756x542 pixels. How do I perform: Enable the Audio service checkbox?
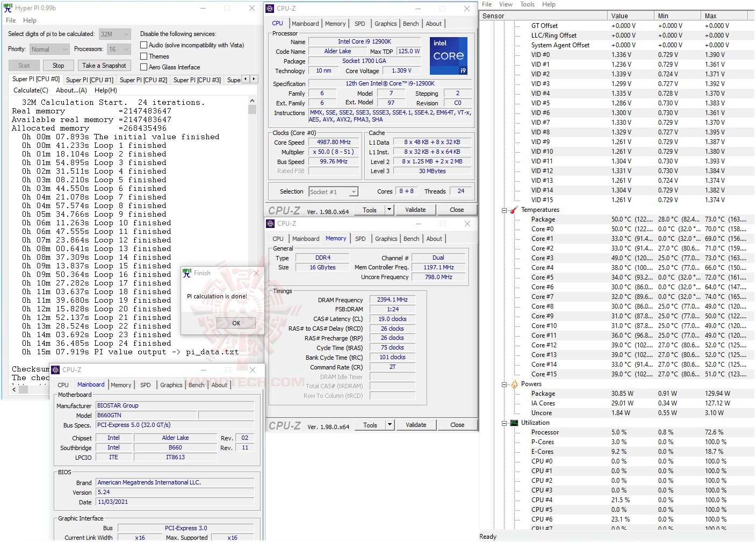(x=143, y=45)
